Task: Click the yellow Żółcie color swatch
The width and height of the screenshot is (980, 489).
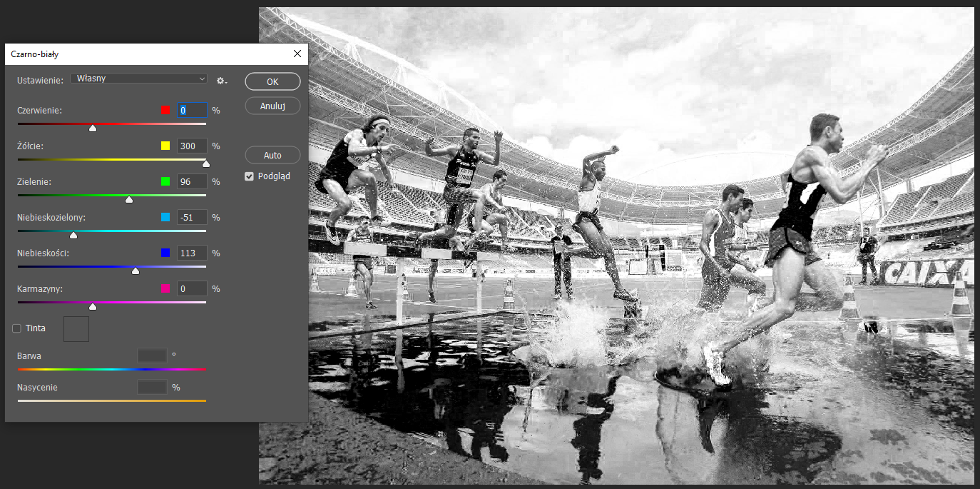Action: (165, 146)
